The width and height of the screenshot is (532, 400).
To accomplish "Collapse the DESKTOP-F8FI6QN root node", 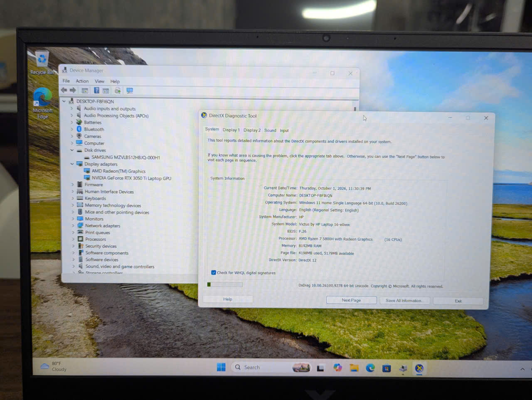I will point(64,101).
